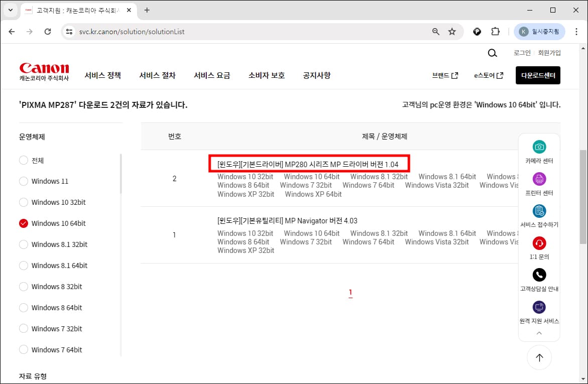Open the 1:1 문의 icon
The image size is (588, 384).
pos(539,243)
